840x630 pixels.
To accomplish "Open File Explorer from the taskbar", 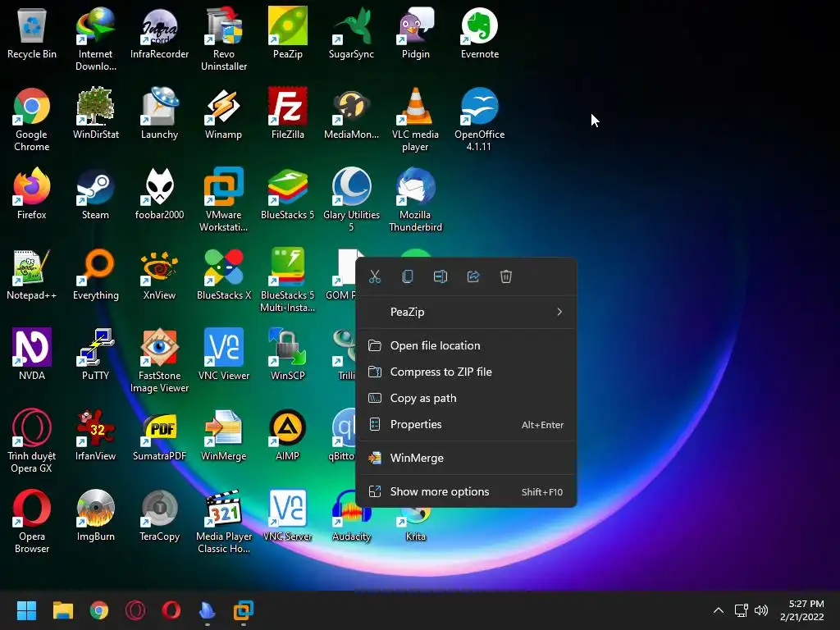I will pyautogui.click(x=62, y=610).
